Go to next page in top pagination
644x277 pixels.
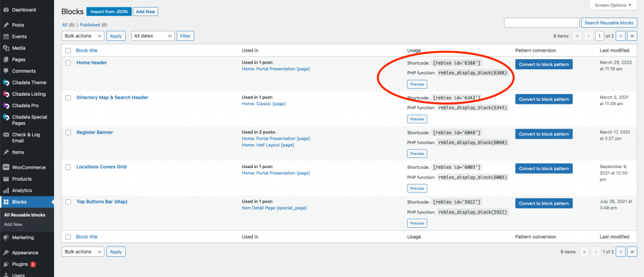point(621,36)
